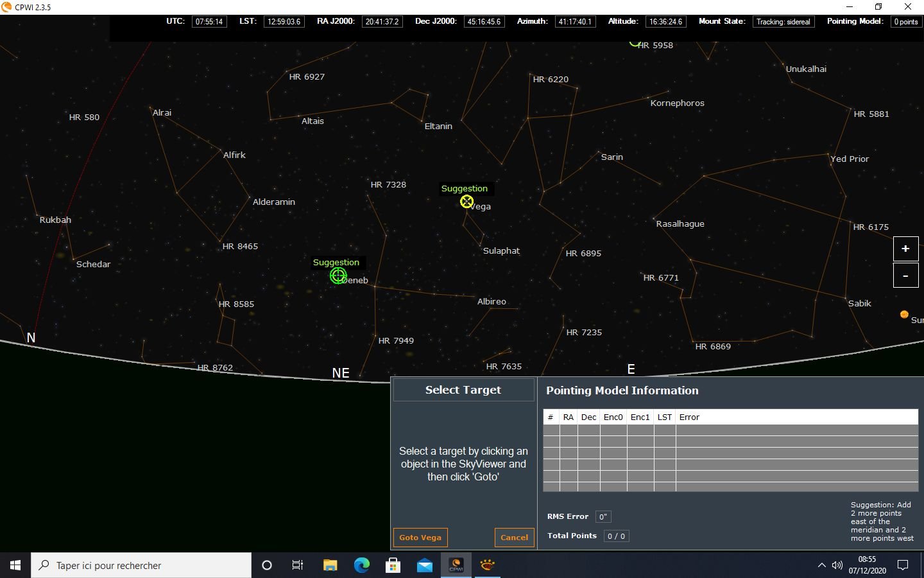The width and height of the screenshot is (924, 578).
Task: Select star Sulaphat in sky view
Action: pos(501,251)
